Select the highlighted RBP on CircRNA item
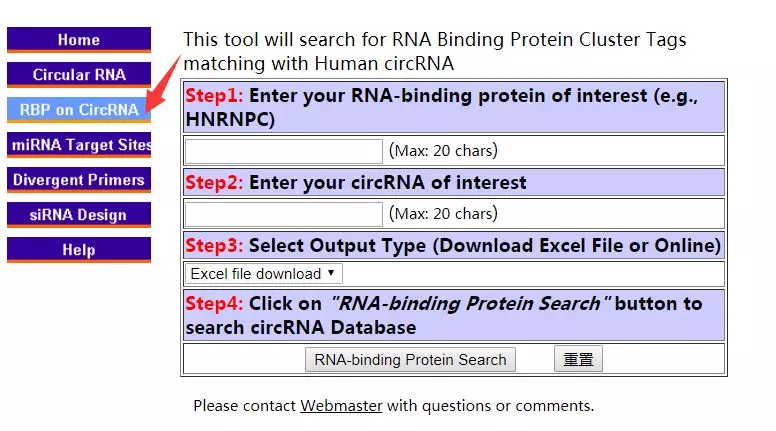Screen dimensions: 776x431 [x=79, y=109]
